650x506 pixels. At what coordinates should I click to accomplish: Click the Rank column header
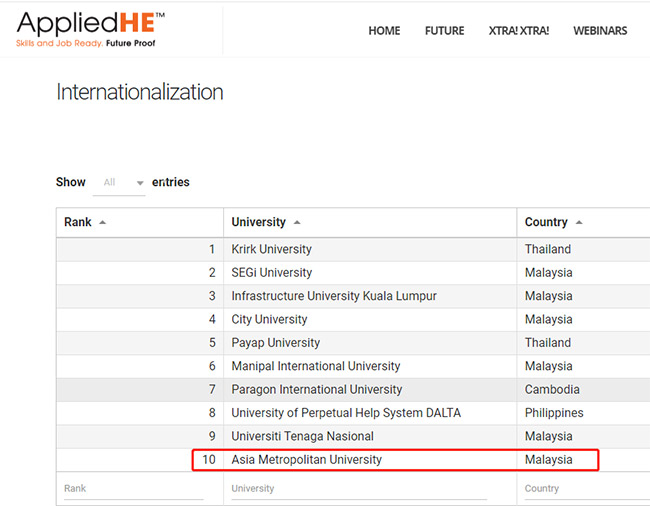point(140,222)
